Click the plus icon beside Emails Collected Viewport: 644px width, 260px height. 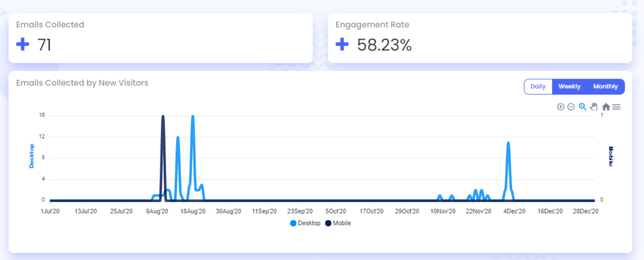[23, 45]
